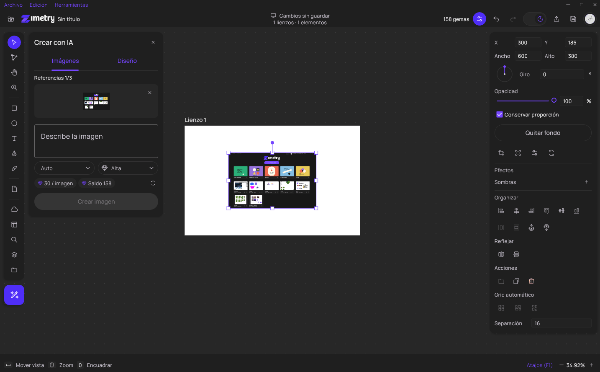The height and width of the screenshot is (372, 600).
Task: Select the text tool
Action: (14, 139)
